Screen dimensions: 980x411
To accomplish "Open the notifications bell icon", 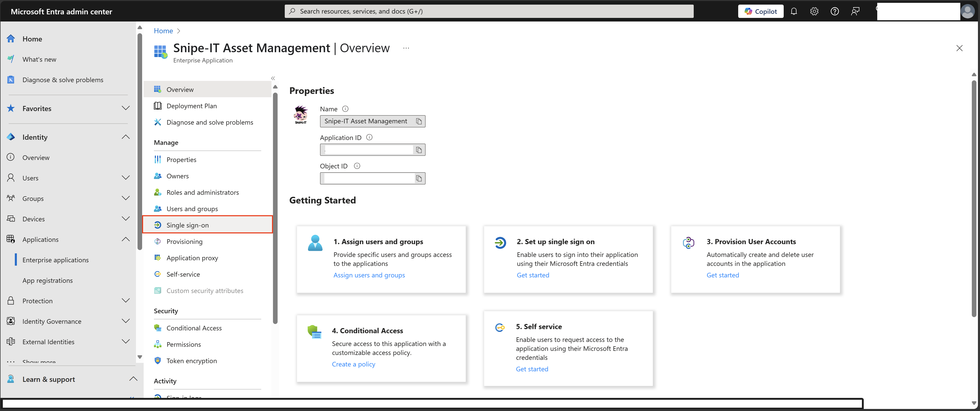I will point(794,12).
